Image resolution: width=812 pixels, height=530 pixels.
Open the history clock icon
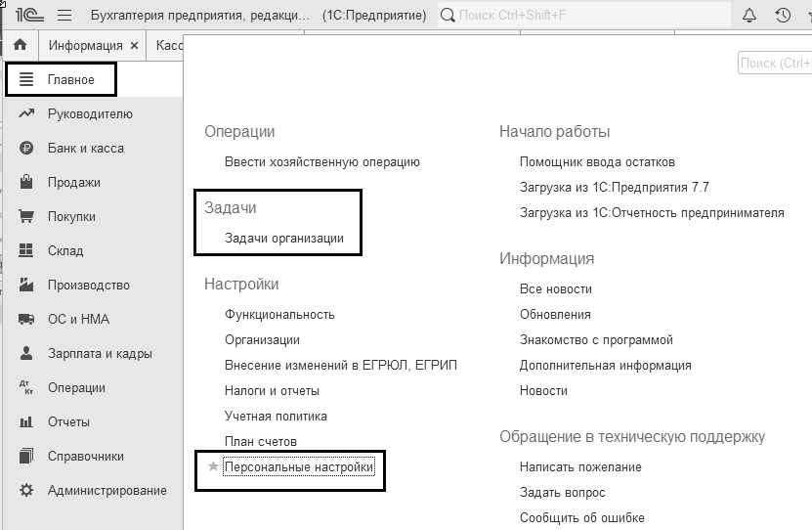[783, 15]
